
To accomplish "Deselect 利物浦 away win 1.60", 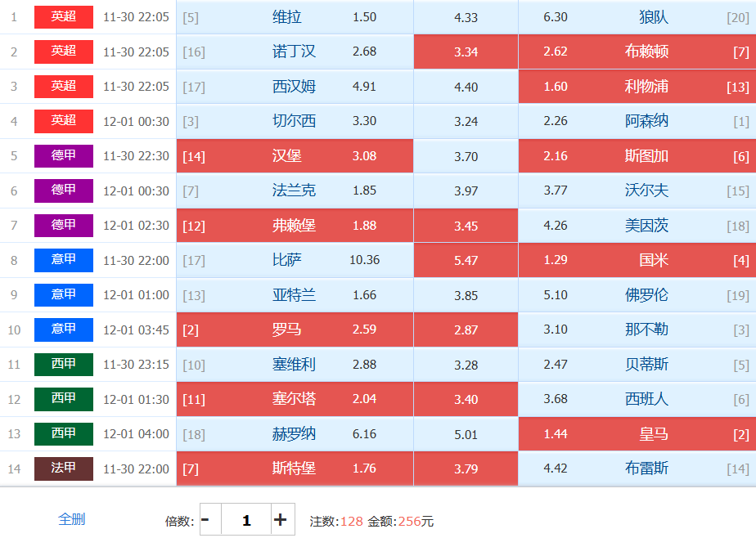I will (637, 87).
